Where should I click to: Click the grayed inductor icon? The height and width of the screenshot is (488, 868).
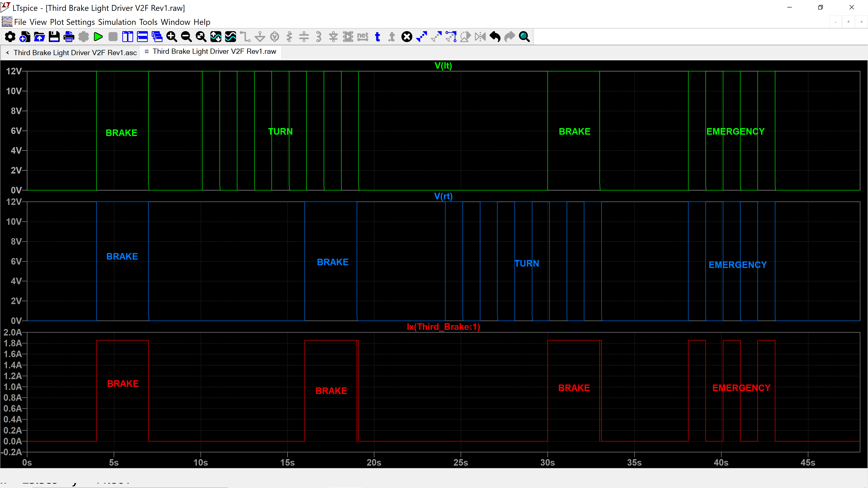(319, 37)
